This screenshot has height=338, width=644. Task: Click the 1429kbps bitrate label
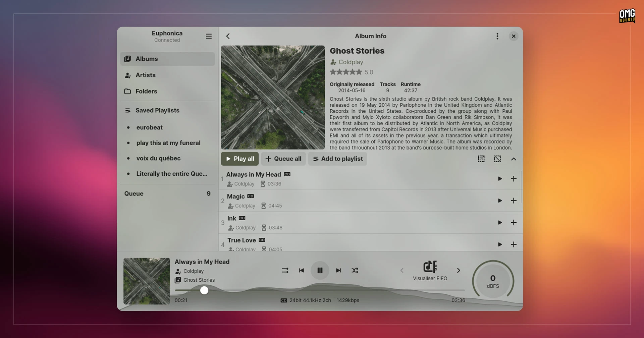(348, 300)
